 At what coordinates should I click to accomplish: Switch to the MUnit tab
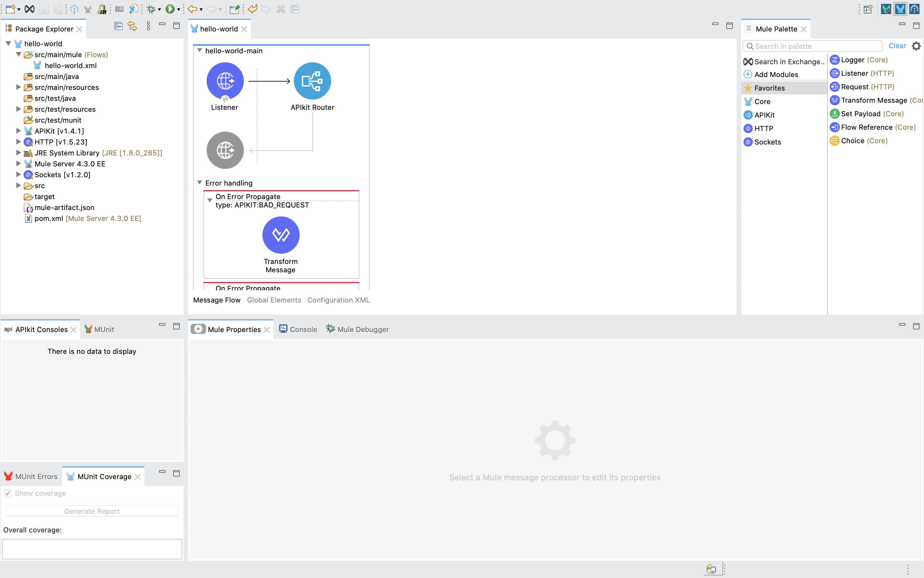coord(99,329)
